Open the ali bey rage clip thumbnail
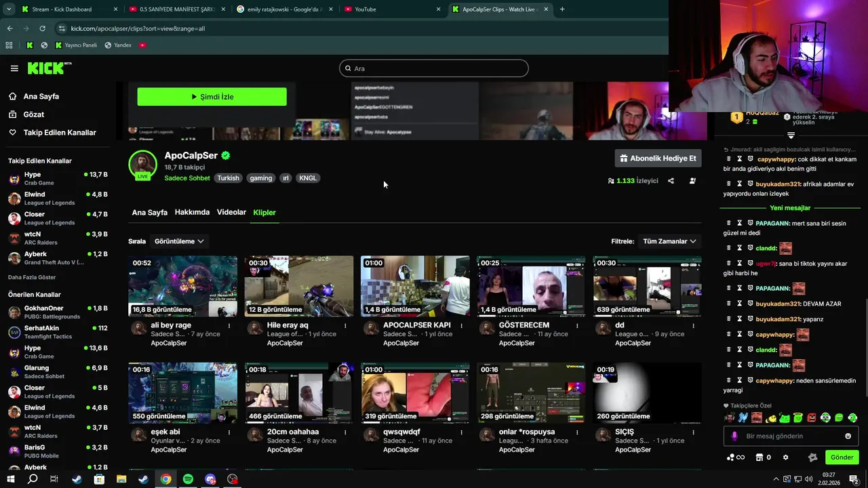This screenshot has width=868, height=488. coord(183,286)
